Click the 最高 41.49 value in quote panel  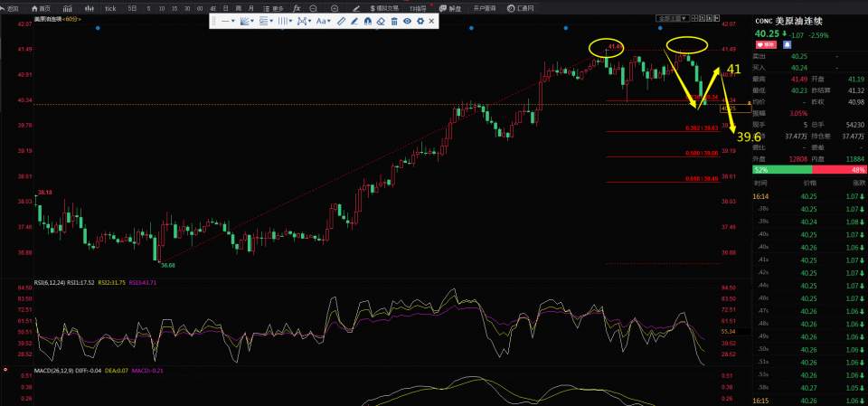click(x=798, y=80)
